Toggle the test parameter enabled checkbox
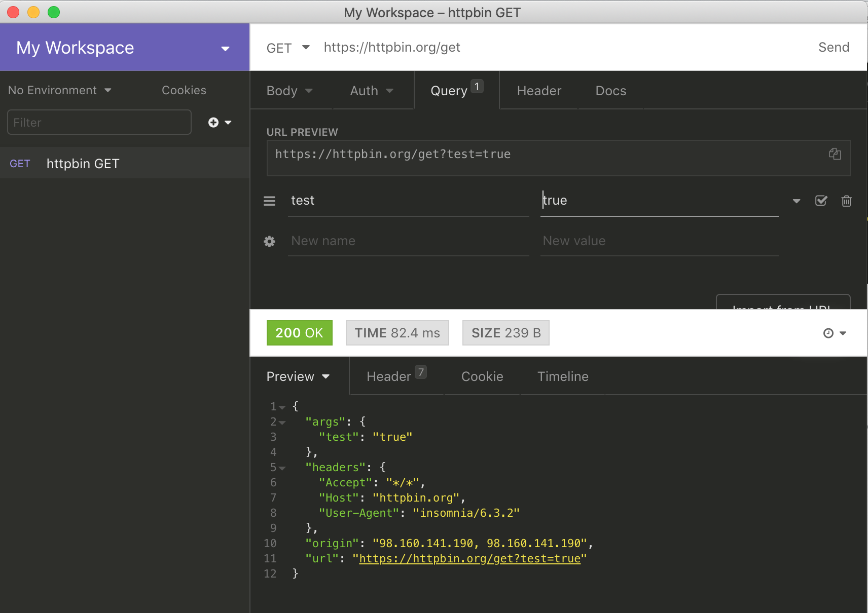This screenshot has height=613, width=868. (x=821, y=201)
